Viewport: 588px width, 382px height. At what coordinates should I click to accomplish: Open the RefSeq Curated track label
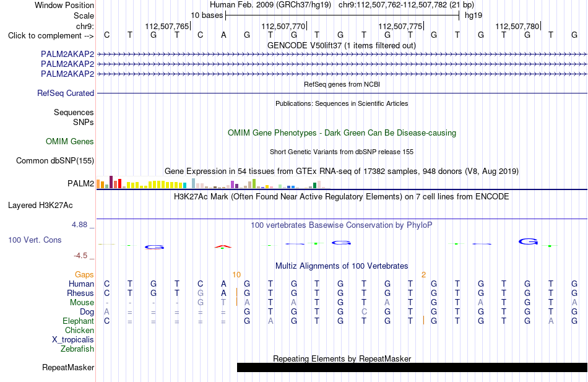click(65, 93)
